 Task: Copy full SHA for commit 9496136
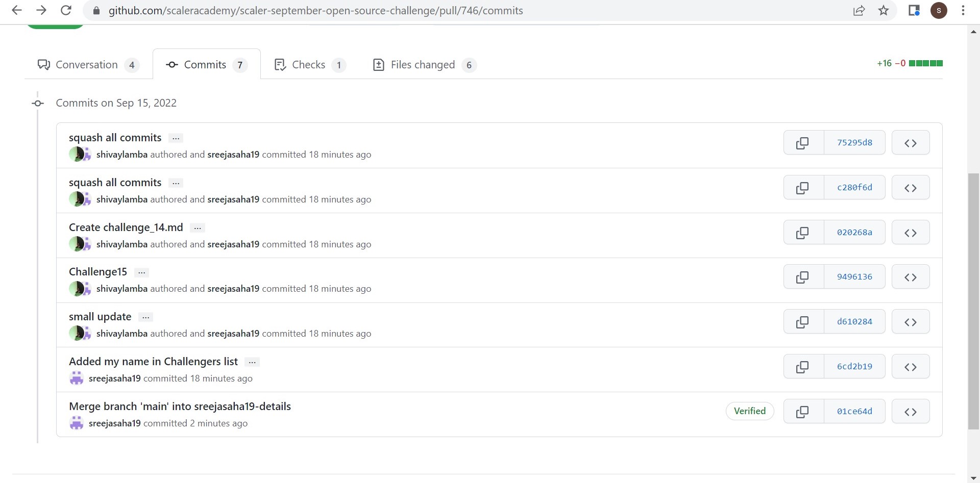click(803, 277)
